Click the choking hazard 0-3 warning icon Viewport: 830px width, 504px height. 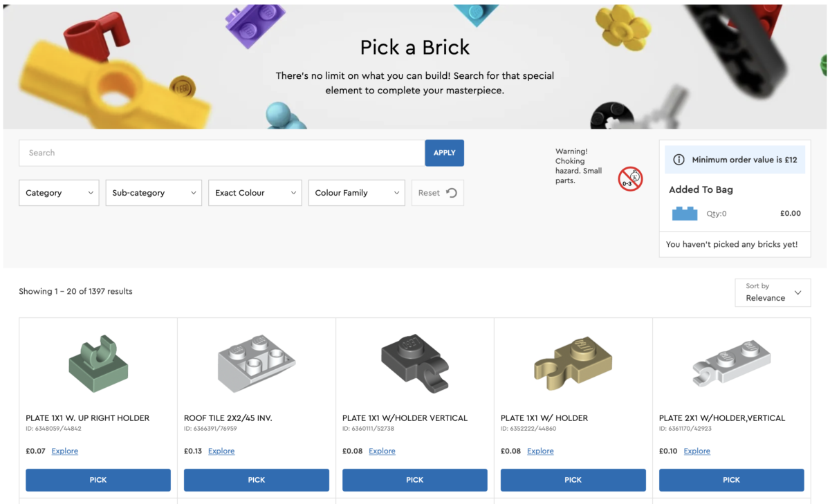(629, 178)
